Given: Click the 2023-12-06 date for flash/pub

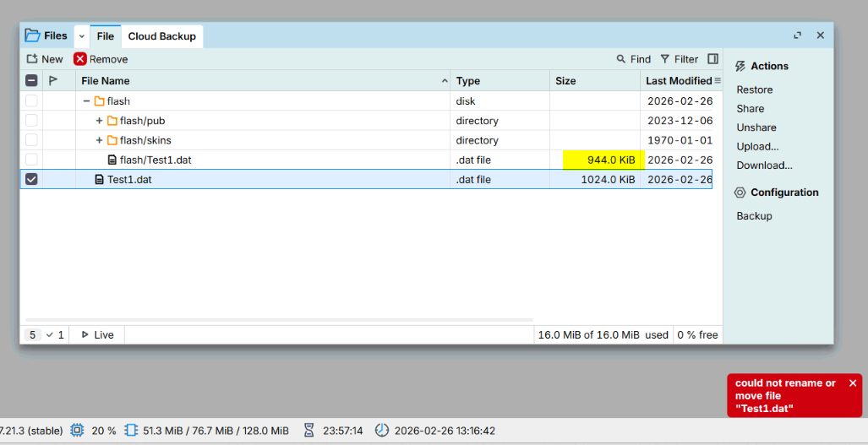Looking at the screenshot, I should (x=680, y=121).
